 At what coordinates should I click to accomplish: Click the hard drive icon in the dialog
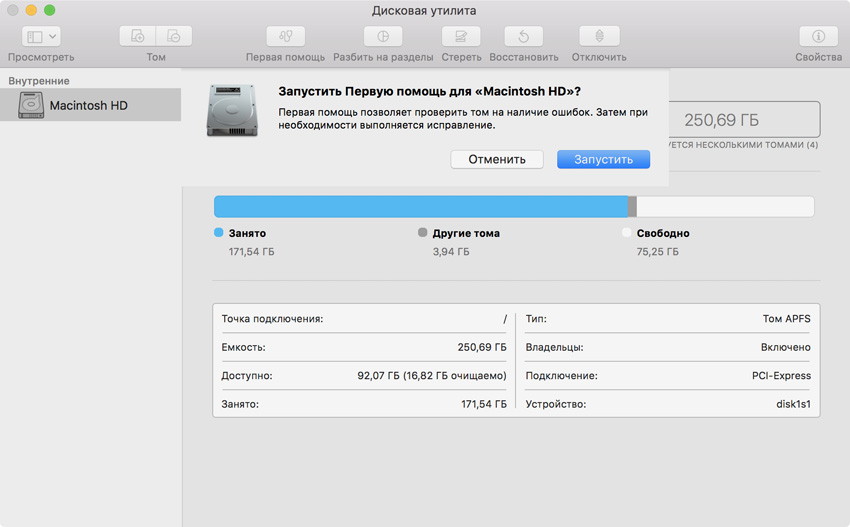tap(232, 110)
